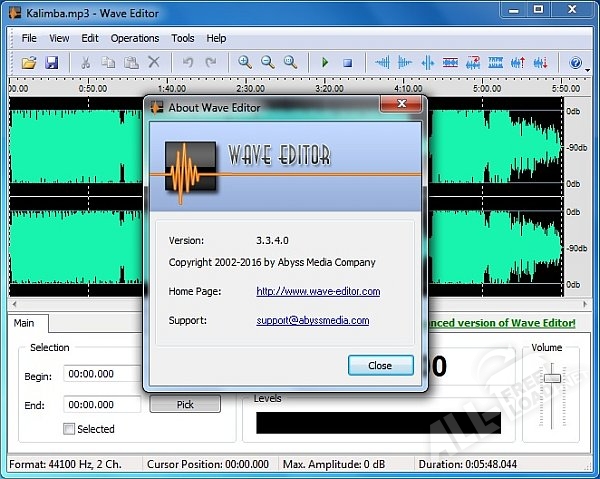Click the Undo arrow icon

(x=188, y=63)
